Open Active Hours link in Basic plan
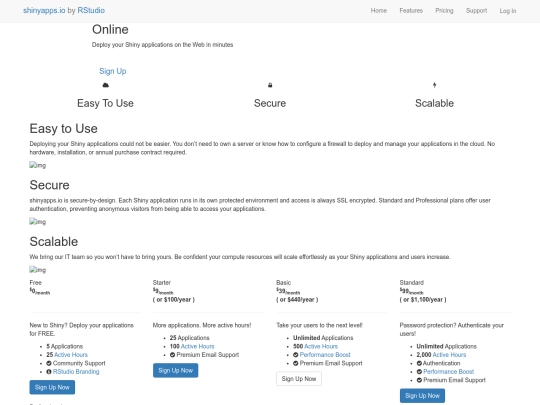 (321, 346)
